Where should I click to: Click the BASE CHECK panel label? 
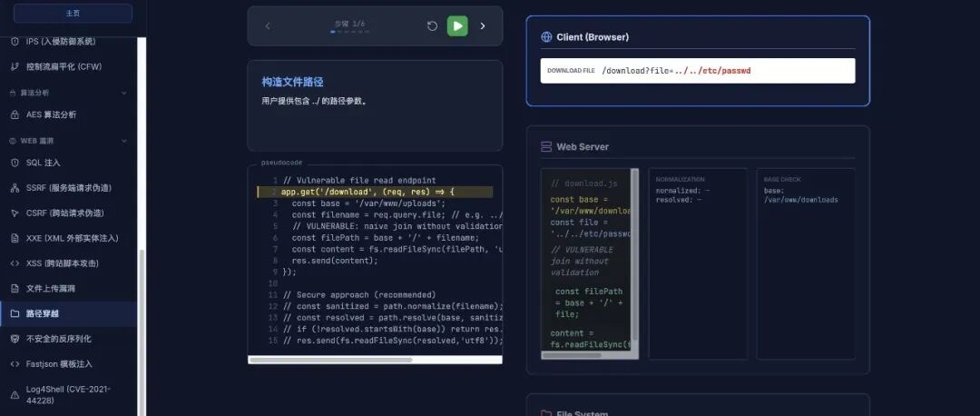(x=782, y=180)
